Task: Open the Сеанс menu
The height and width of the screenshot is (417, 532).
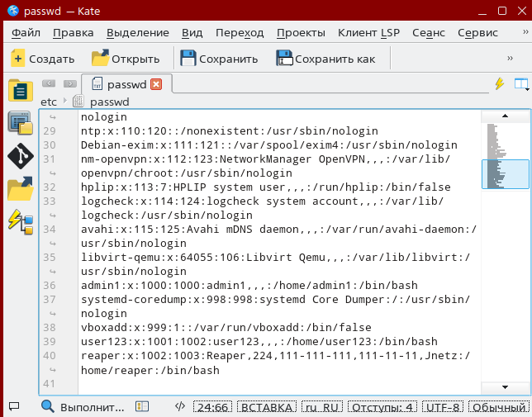Action: coord(429,32)
